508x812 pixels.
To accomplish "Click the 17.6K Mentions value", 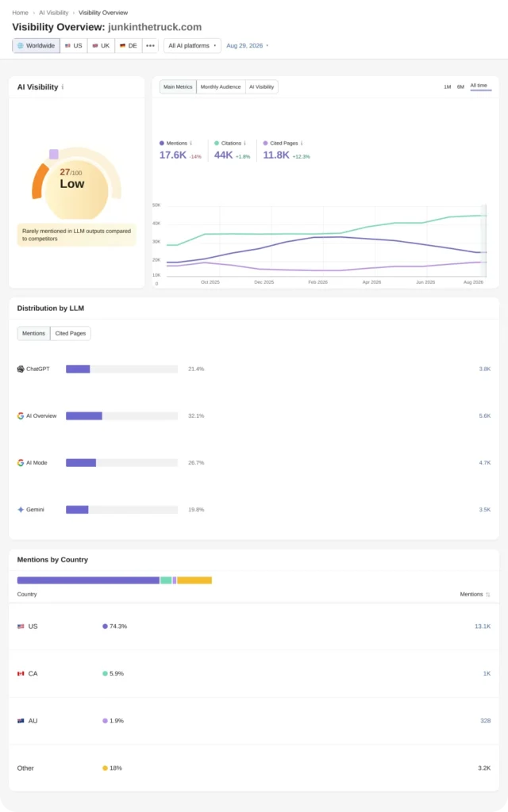I will click(x=172, y=155).
